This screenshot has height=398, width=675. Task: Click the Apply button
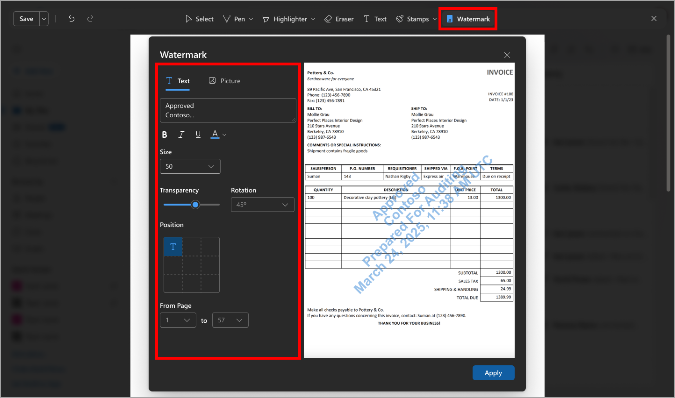(493, 373)
